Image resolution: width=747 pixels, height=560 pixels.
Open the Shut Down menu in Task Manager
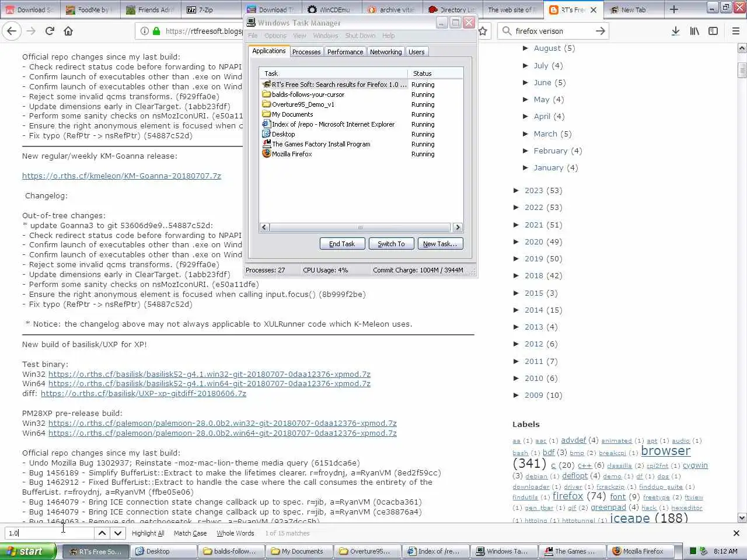point(360,36)
